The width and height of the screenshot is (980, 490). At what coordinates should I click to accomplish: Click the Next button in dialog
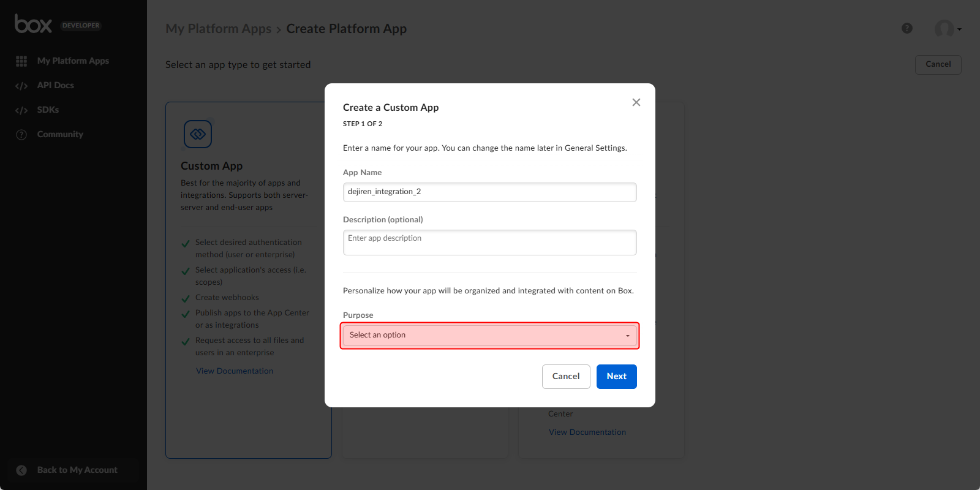(x=617, y=377)
